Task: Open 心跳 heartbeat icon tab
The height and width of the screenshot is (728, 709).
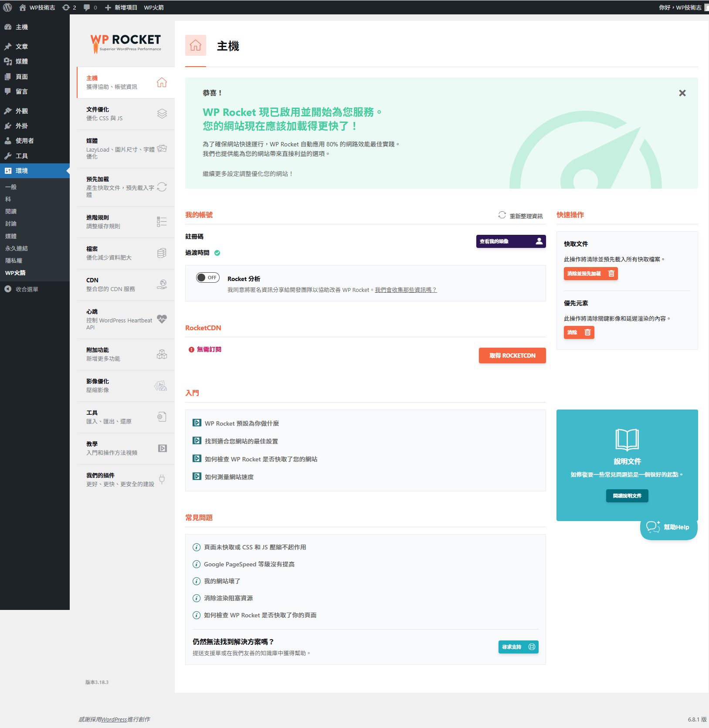Action: 162,319
